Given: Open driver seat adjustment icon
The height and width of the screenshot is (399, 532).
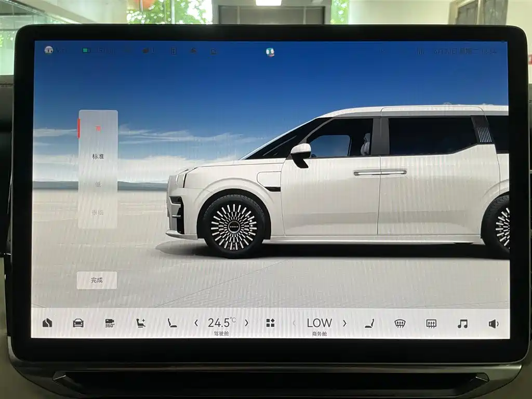Looking at the screenshot, I should (172, 323).
